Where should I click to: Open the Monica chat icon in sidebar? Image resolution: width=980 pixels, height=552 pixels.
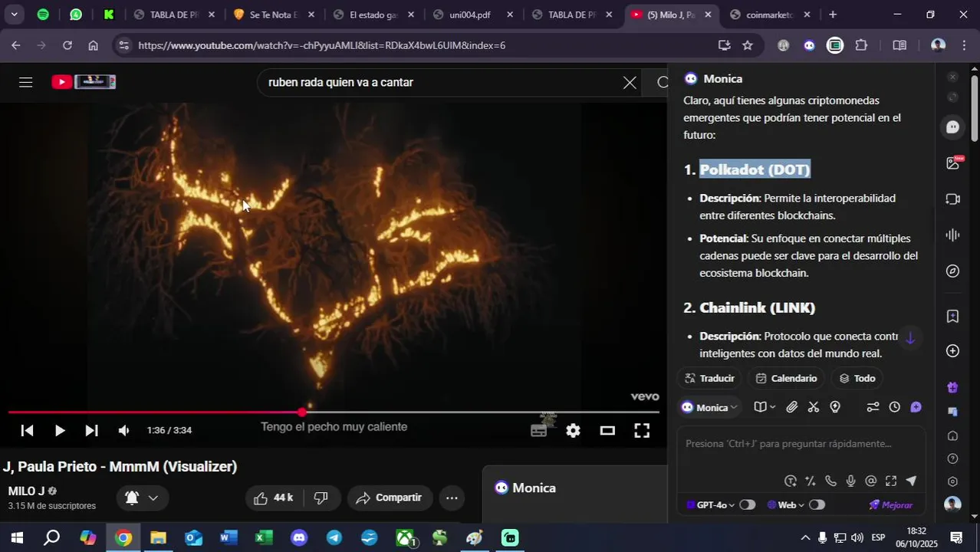[x=952, y=127]
